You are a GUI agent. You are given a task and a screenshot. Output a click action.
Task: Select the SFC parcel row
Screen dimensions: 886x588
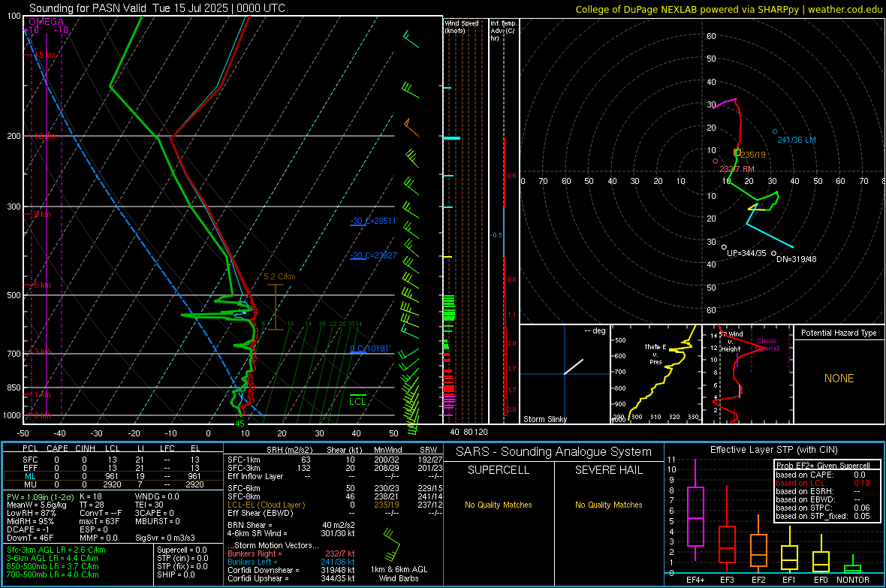point(113,460)
